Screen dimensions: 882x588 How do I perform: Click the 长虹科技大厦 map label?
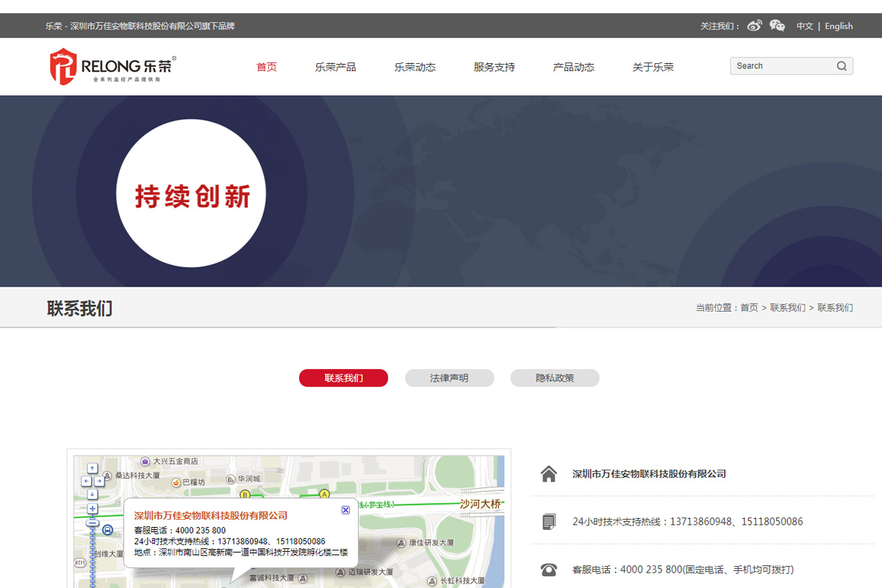pos(462,581)
